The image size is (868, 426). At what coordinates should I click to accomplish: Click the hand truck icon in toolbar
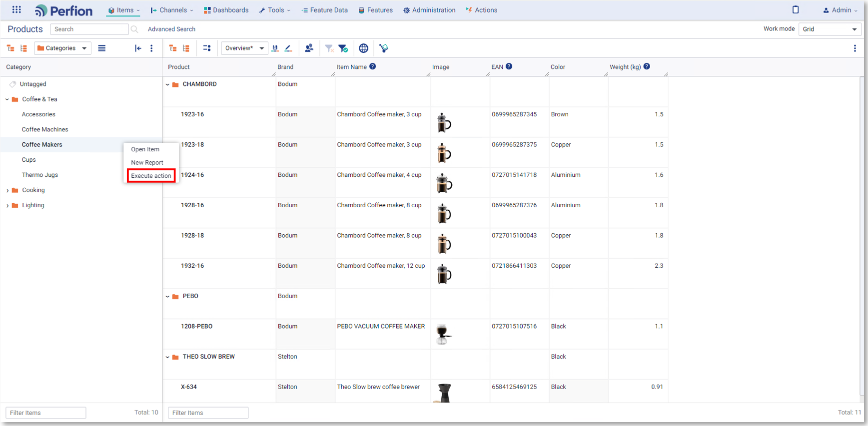point(384,48)
